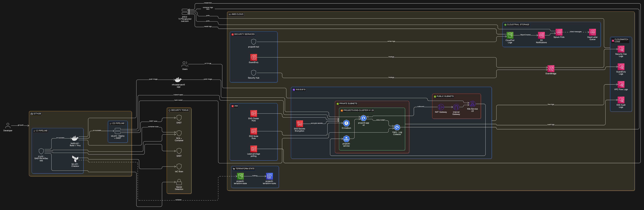Click the Splunk cloud server icon
Viewport: 644px width, 210px height.
[185, 12]
